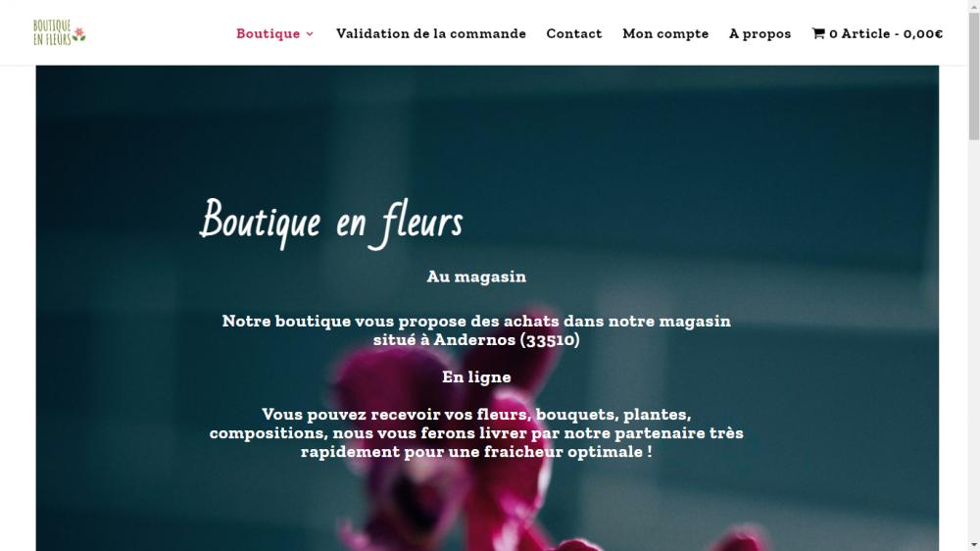Open the A propos page

tap(759, 33)
